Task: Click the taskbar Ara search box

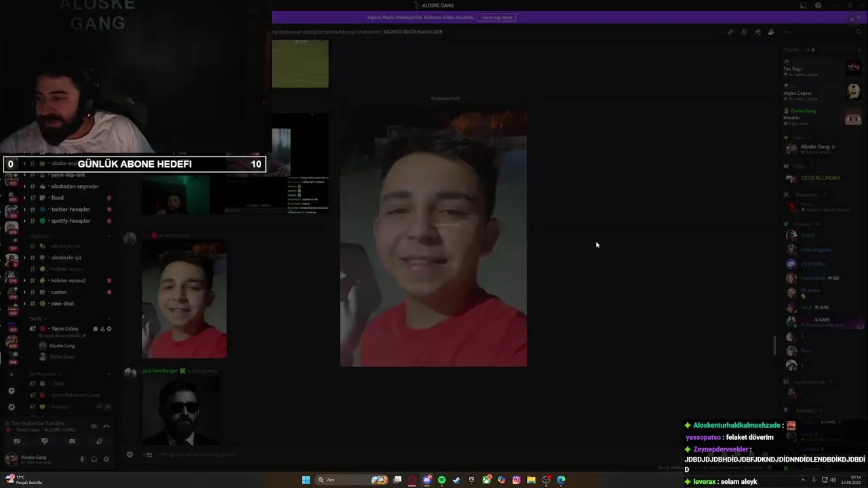Action: [x=353, y=480]
